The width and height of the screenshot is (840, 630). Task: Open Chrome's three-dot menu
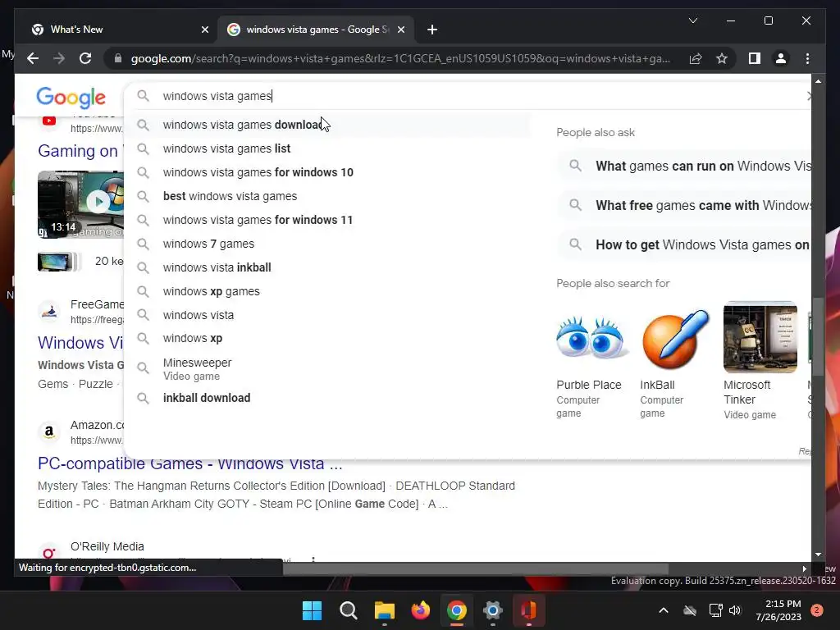807,58
